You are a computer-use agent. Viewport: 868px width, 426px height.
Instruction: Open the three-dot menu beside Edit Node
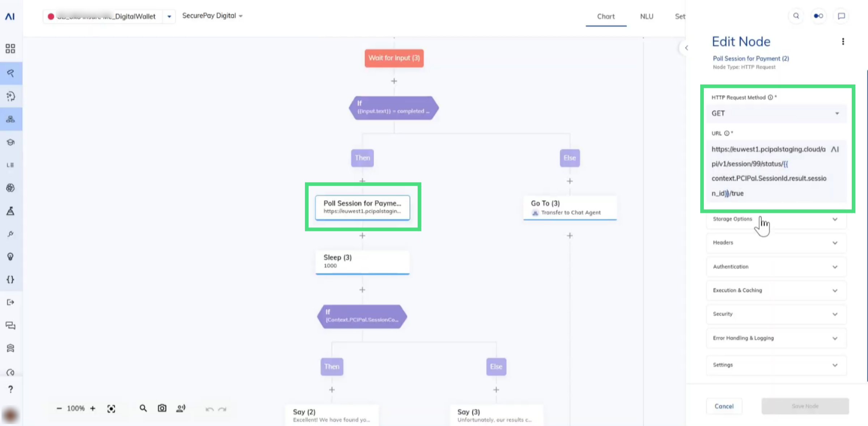(843, 42)
